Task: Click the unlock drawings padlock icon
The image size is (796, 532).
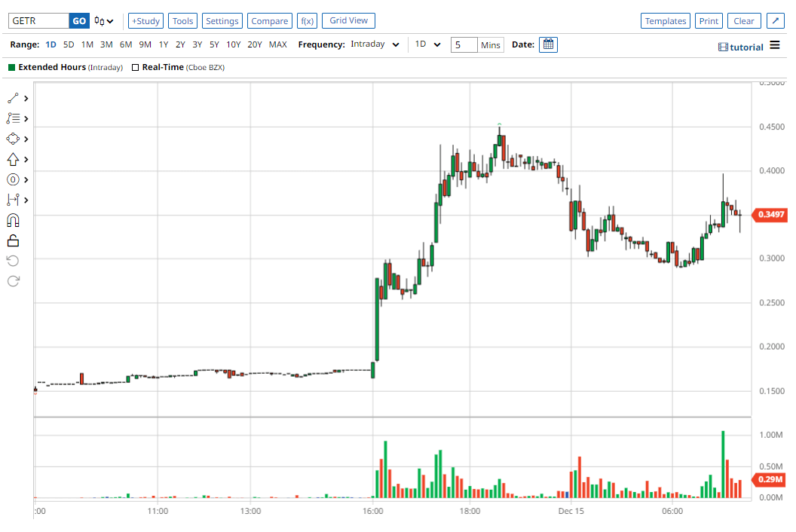Action: tap(14, 240)
